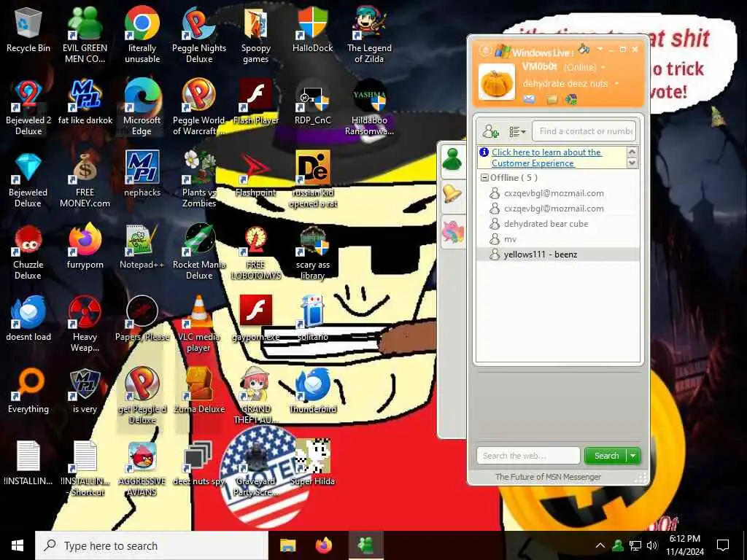Click the 'dehydrate deez nuts' personal message
The height and width of the screenshot is (560, 747).
point(565,83)
